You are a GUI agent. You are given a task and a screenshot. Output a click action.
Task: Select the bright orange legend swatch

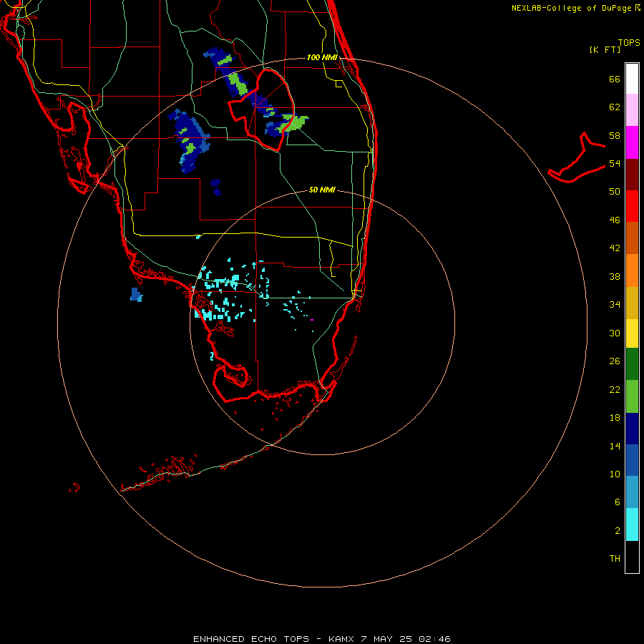[x=632, y=270]
